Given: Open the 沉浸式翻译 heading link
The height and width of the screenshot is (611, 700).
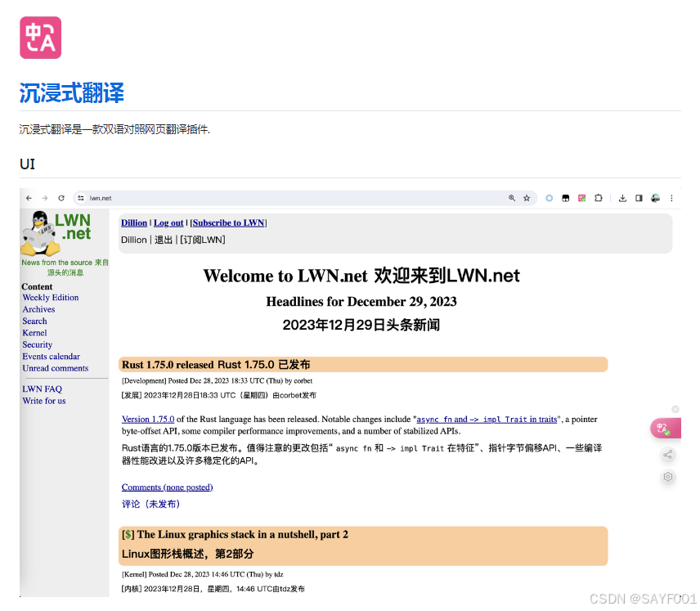Looking at the screenshot, I should click(x=71, y=93).
